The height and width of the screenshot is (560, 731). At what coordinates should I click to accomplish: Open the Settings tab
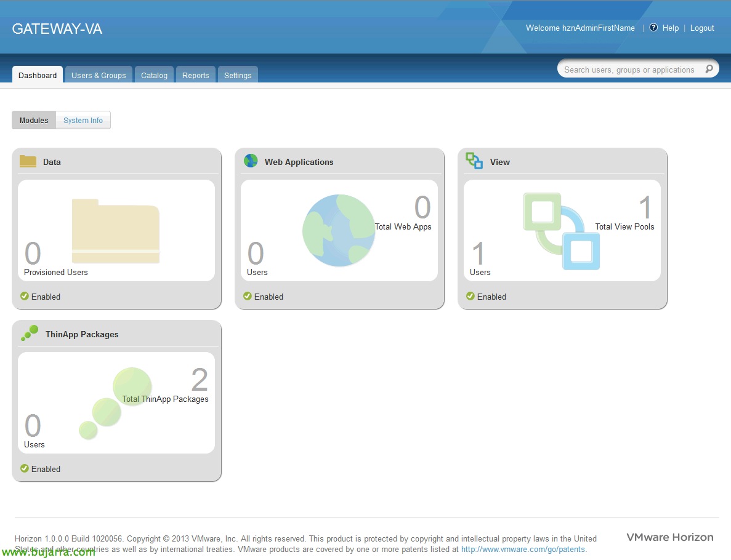(238, 75)
